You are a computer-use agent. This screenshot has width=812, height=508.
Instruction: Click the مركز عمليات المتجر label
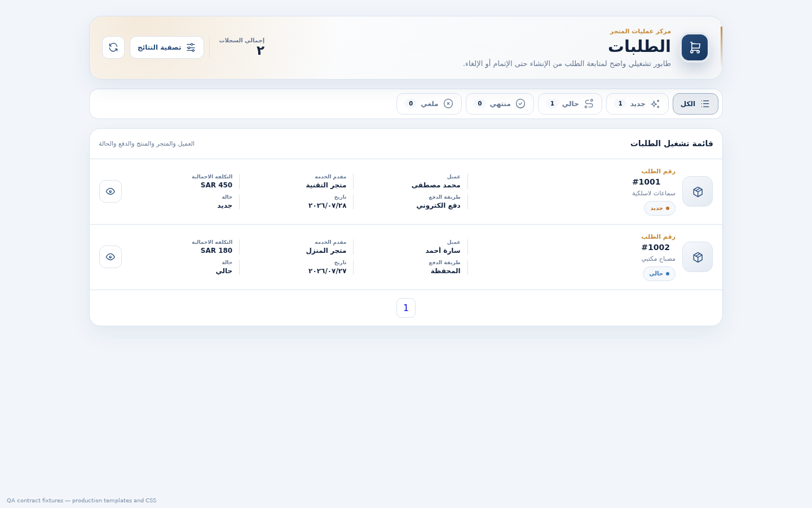641,31
